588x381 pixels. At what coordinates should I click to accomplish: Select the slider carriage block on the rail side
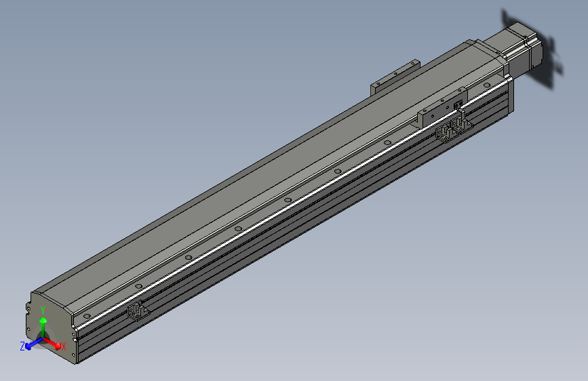[x=442, y=107]
